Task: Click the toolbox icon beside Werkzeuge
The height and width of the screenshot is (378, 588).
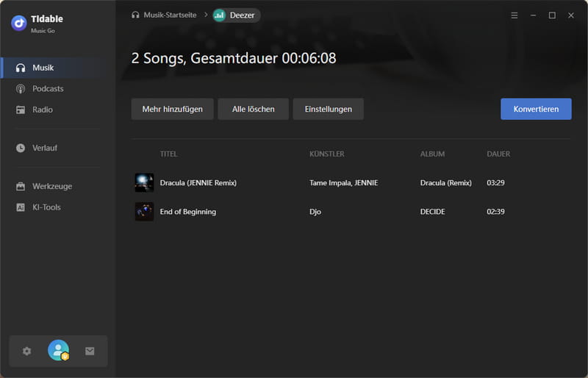Action: [x=21, y=186]
